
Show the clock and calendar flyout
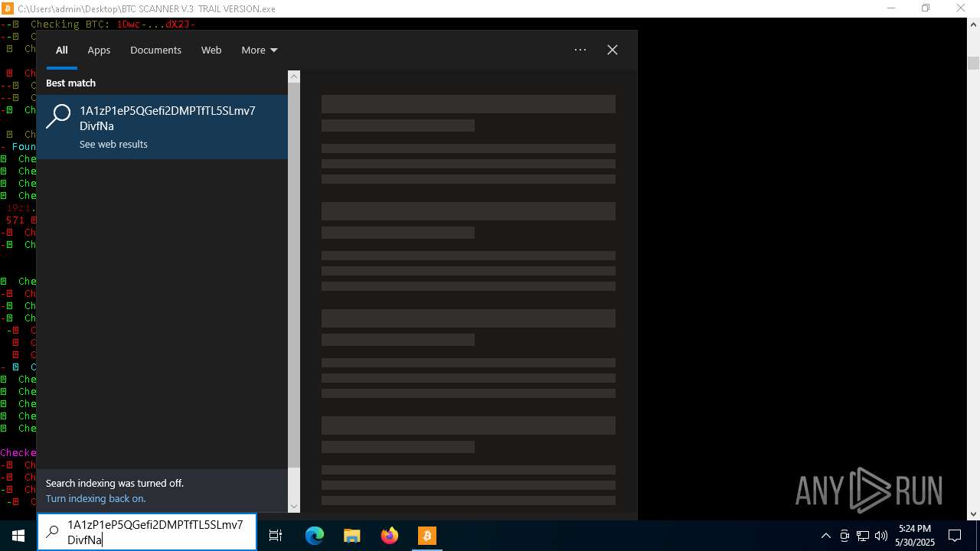(915, 536)
